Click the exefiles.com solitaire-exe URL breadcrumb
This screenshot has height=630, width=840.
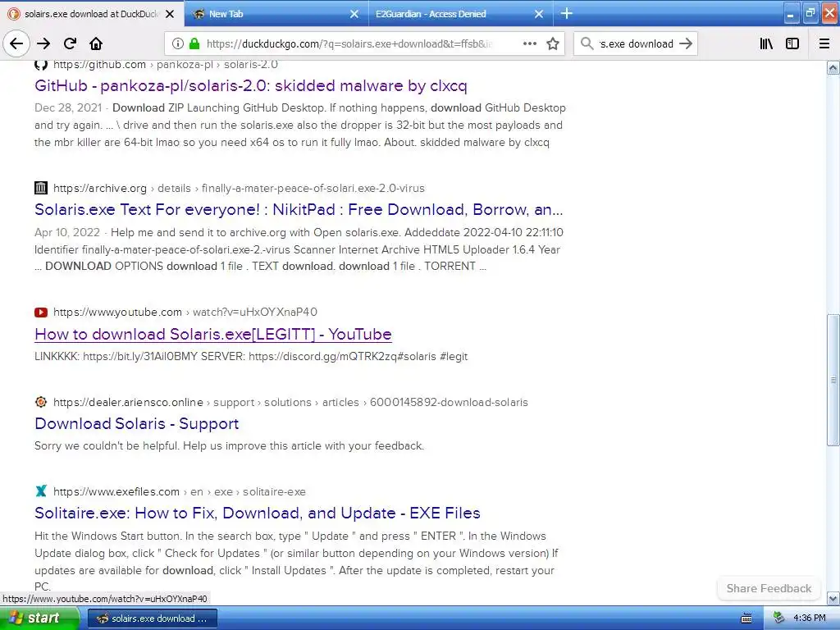pyautogui.click(x=180, y=491)
